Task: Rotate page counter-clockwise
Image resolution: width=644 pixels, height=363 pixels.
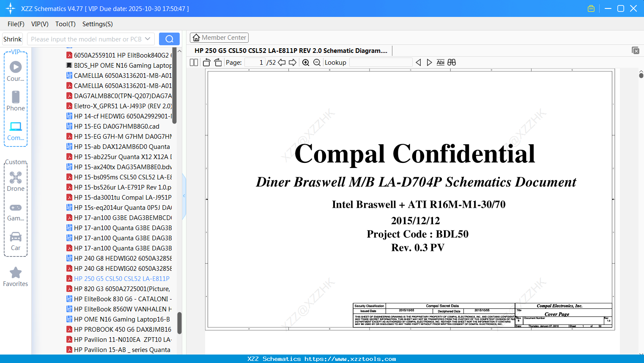Action: 207,62
